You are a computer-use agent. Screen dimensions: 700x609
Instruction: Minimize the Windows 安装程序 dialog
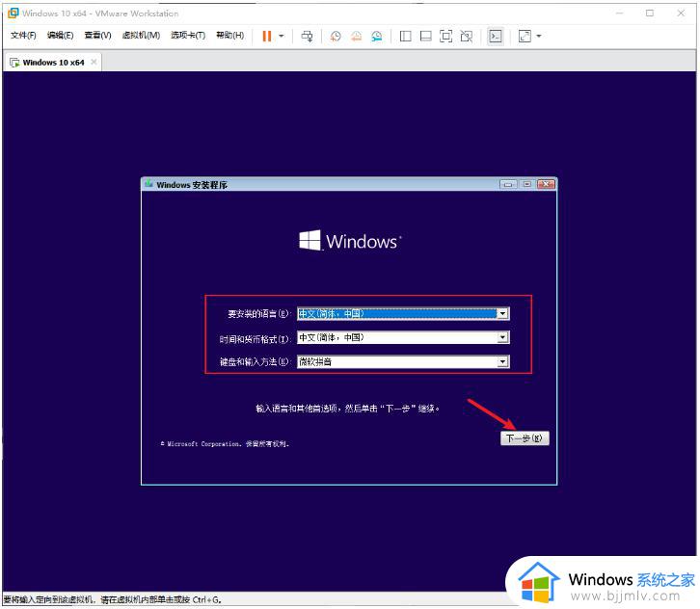pyautogui.click(x=508, y=184)
